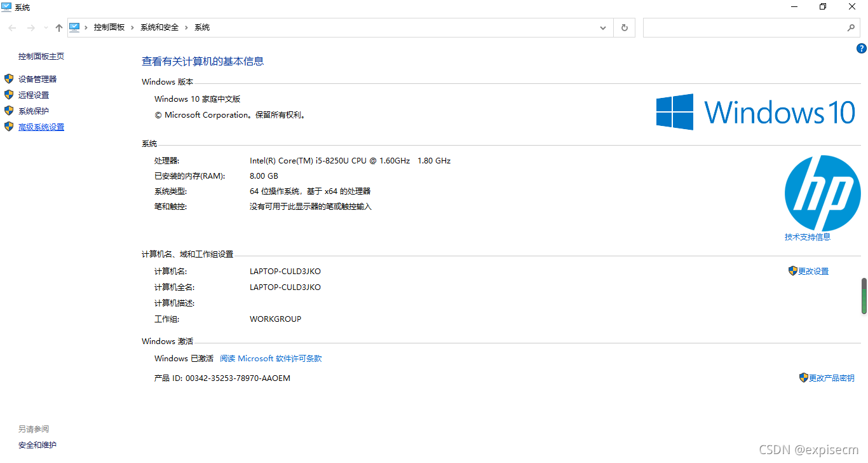Click the processor value Intel(R) Core(TM) i5-8250U
Viewport: 868px width, 463px height.
(350, 161)
